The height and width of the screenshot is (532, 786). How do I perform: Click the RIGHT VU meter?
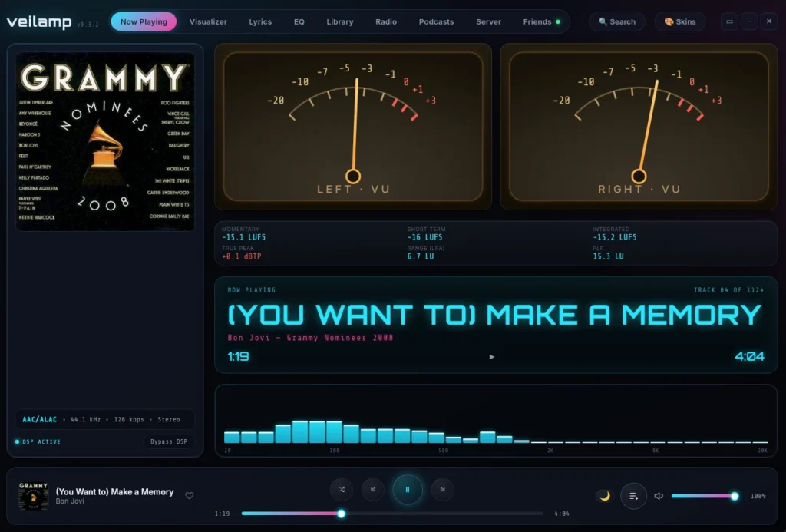tap(639, 127)
